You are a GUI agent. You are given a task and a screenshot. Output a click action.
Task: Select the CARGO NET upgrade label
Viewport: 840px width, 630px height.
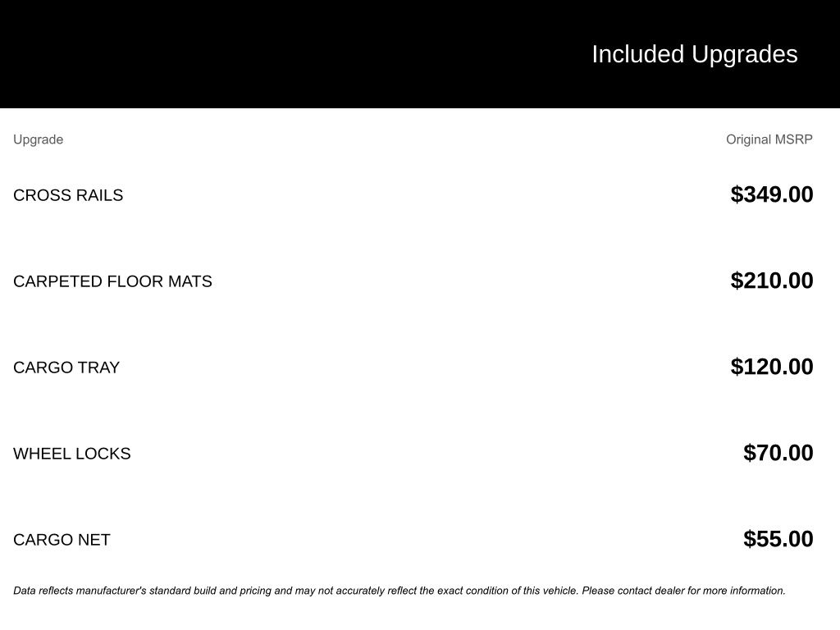62,540
